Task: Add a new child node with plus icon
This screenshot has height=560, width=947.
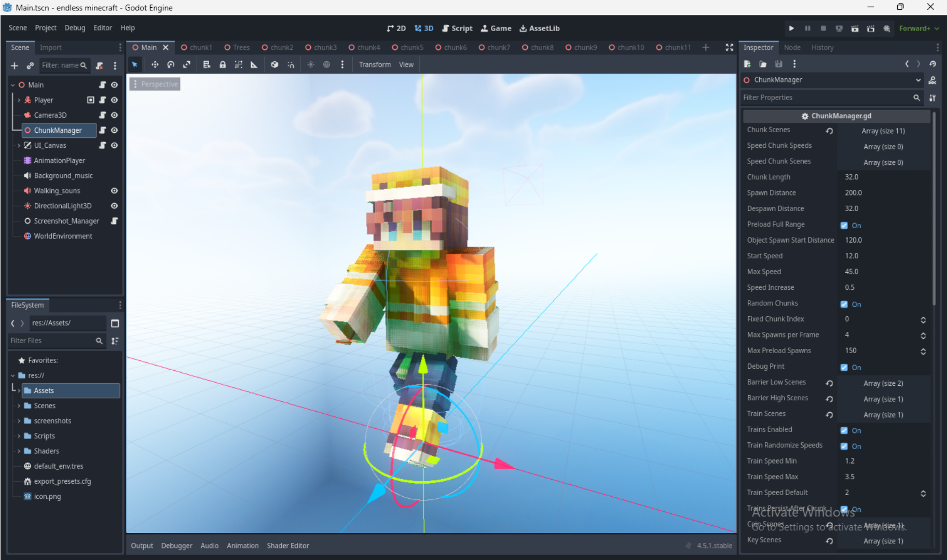Action: click(x=15, y=65)
